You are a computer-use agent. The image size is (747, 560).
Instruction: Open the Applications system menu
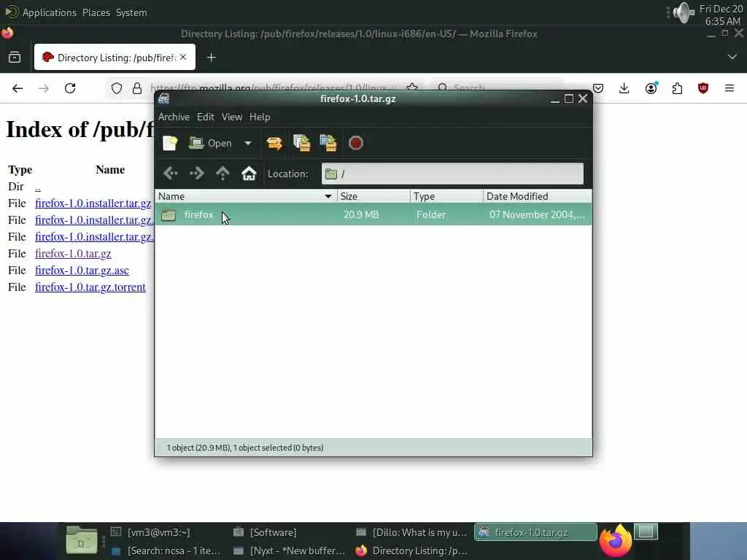tap(49, 12)
